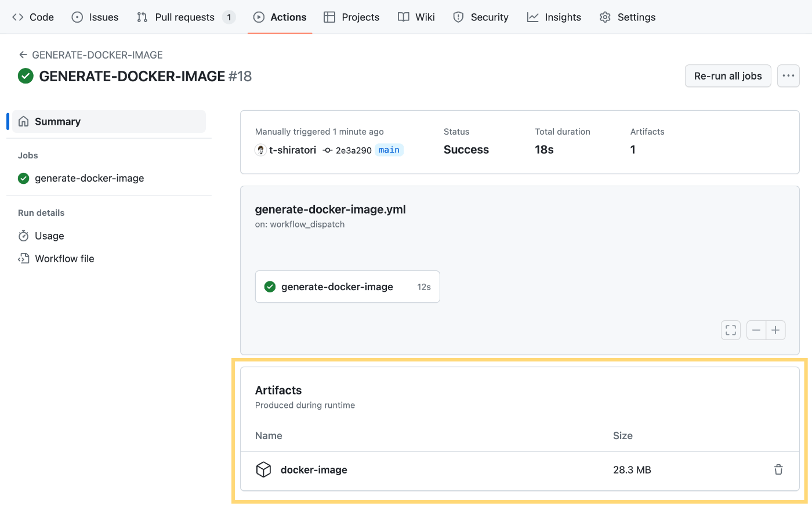The image size is (812, 510).
Task: Click the generate-docker-image.yml heading
Action: [x=331, y=209]
